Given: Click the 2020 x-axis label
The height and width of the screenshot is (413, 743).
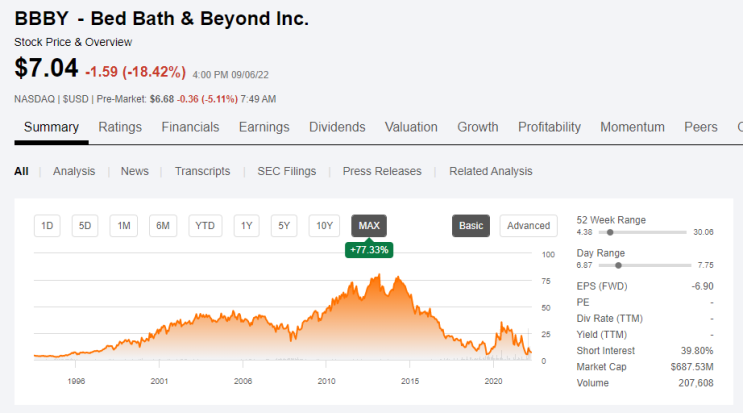Looking at the screenshot, I should click(493, 381).
